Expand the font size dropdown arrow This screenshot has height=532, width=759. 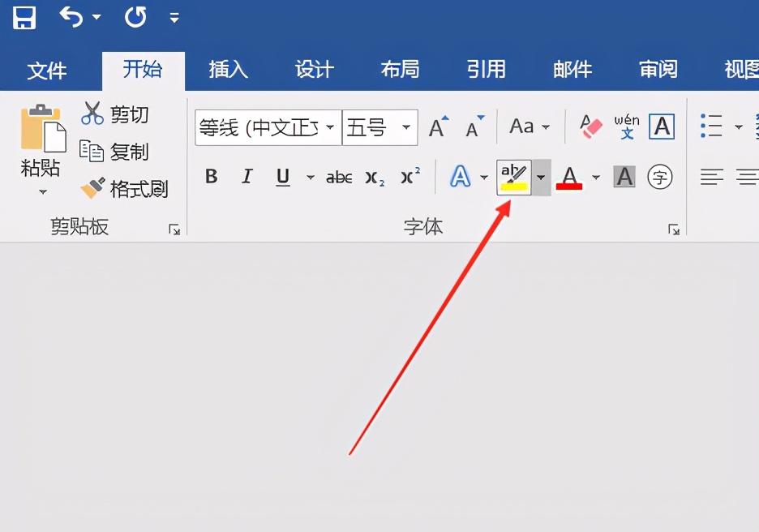pos(406,127)
